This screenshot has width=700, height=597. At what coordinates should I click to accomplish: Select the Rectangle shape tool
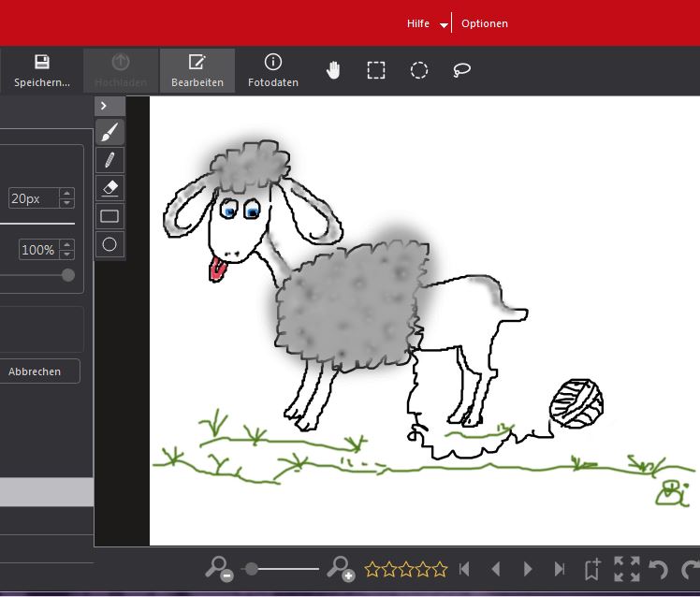coord(109,216)
